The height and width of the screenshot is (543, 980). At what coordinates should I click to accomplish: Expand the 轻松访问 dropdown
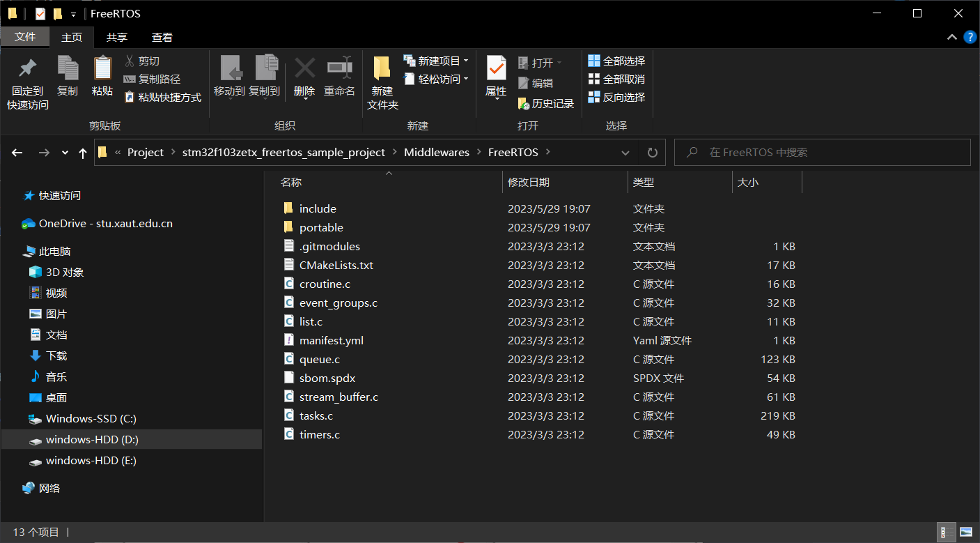[466, 79]
